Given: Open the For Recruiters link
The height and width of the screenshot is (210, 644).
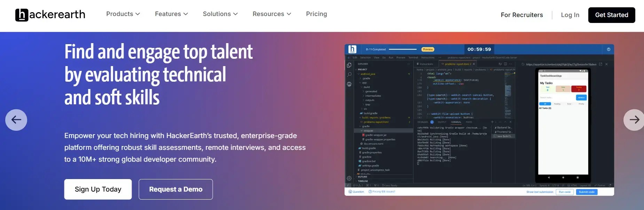Looking at the screenshot, I should pyautogui.click(x=522, y=15).
